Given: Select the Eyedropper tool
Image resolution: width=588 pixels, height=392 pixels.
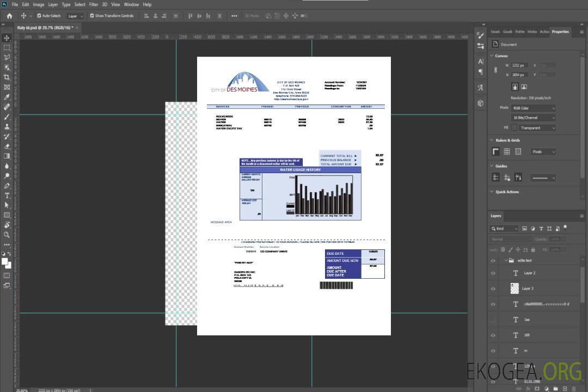Looking at the screenshot, I should (7, 97).
